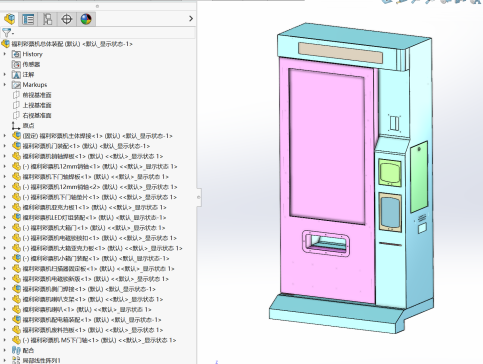Expand the 12mm销轴<2> part node
This screenshot has height=364, width=483.
[x=5, y=187]
